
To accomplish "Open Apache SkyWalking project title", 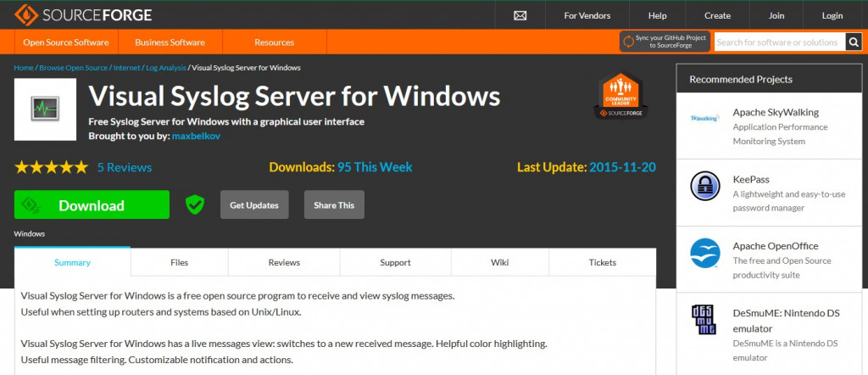I will coord(776,112).
